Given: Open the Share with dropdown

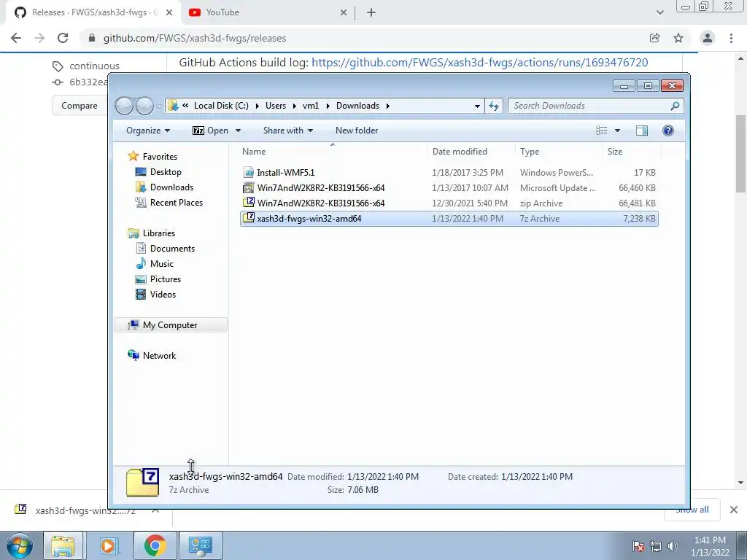Looking at the screenshot, I should pos(287,131).
